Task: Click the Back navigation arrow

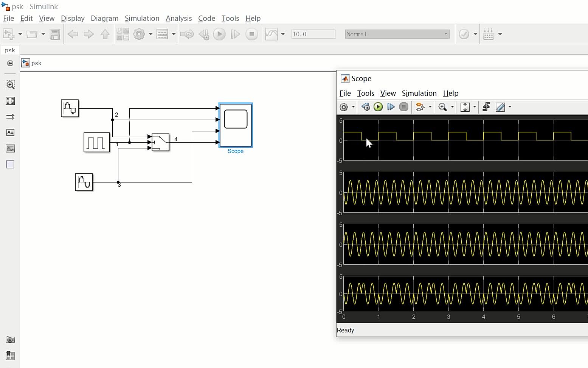Action: (x=72, y=34)
